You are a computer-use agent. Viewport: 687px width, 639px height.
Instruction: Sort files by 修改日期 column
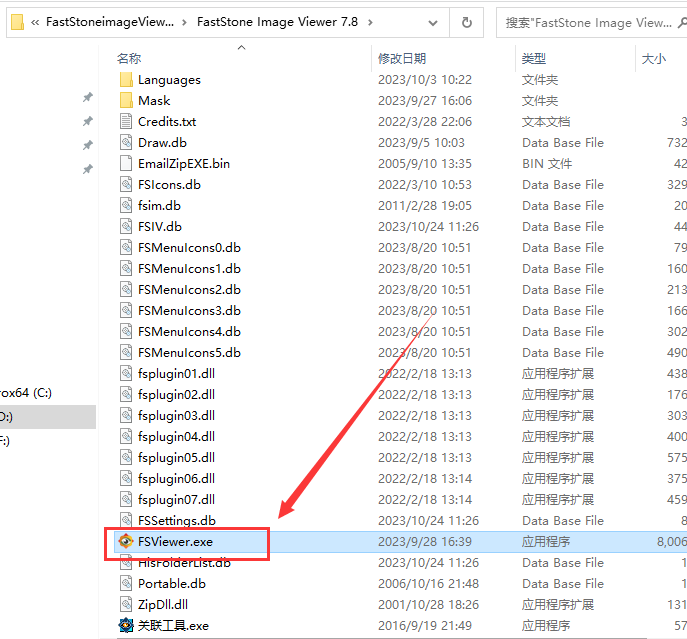(402, 58)
